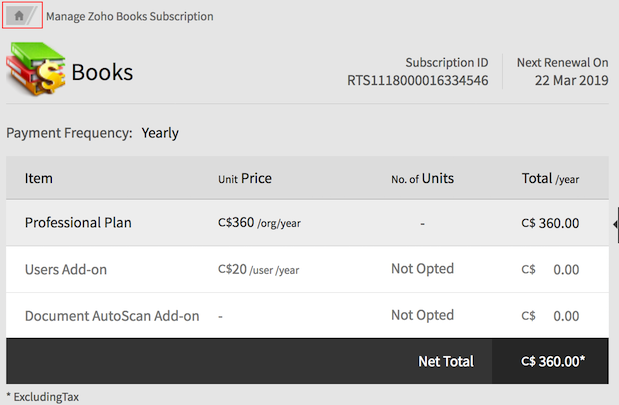This screenshot has width=619, height=405.
Task: Click the Books product title
Action: 102,73
